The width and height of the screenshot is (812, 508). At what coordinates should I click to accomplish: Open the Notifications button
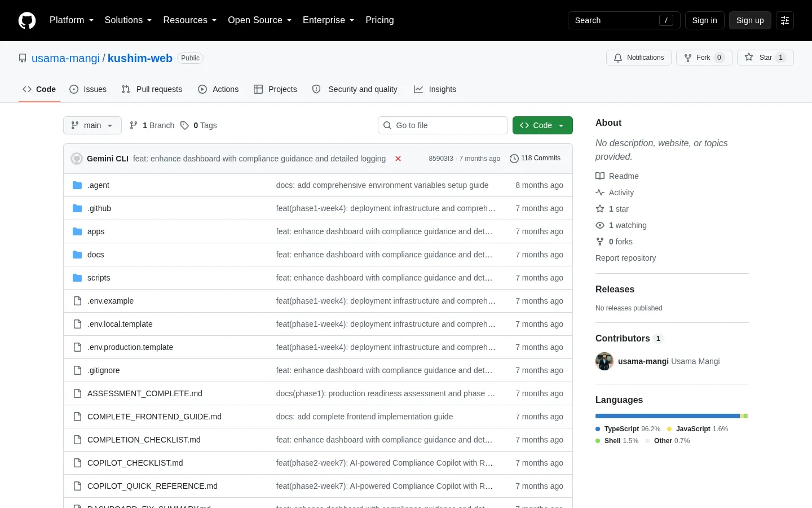tap(639, 58)
